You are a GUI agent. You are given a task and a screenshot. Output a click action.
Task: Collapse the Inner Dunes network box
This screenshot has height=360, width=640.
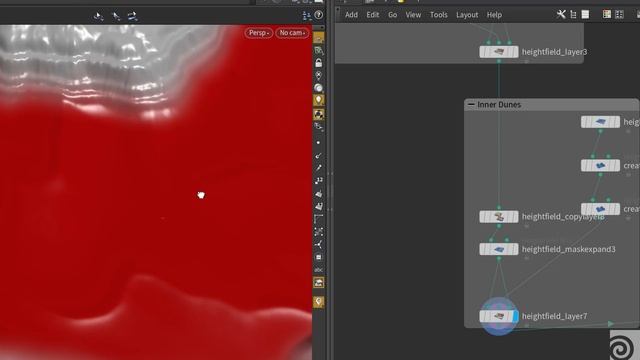[x=471, y=104]
